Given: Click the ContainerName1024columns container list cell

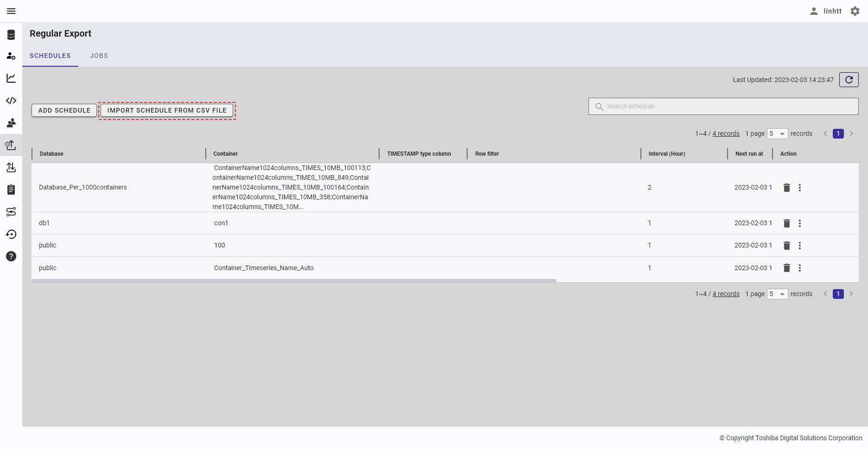Looking at the screenshot, I should coord(291,187).
